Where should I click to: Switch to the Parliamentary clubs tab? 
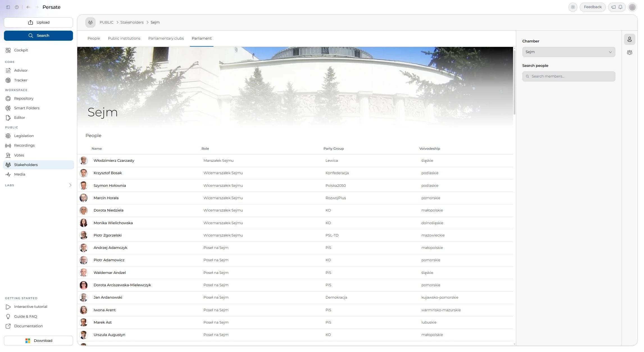pos(166,38)
